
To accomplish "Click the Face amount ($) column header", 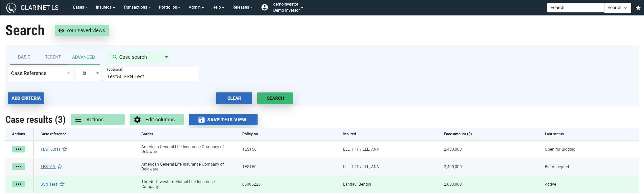I will pyautogui.click(x=458, y=134).
